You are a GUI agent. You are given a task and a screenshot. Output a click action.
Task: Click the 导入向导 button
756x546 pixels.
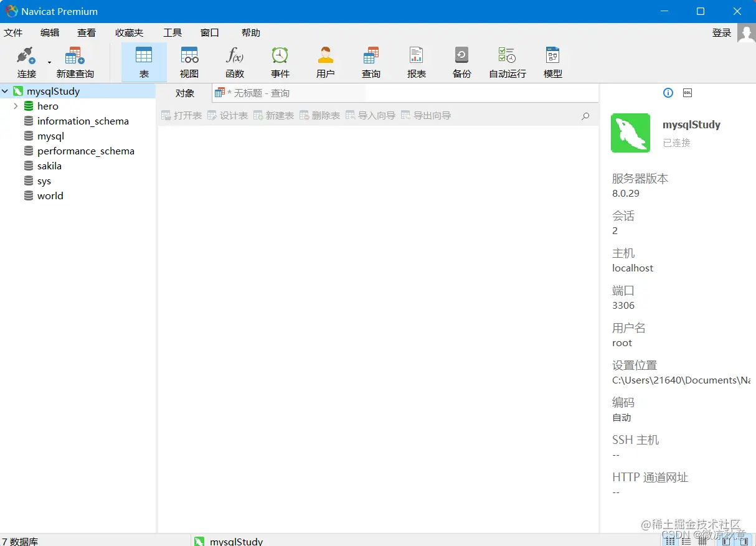[371, 116]
